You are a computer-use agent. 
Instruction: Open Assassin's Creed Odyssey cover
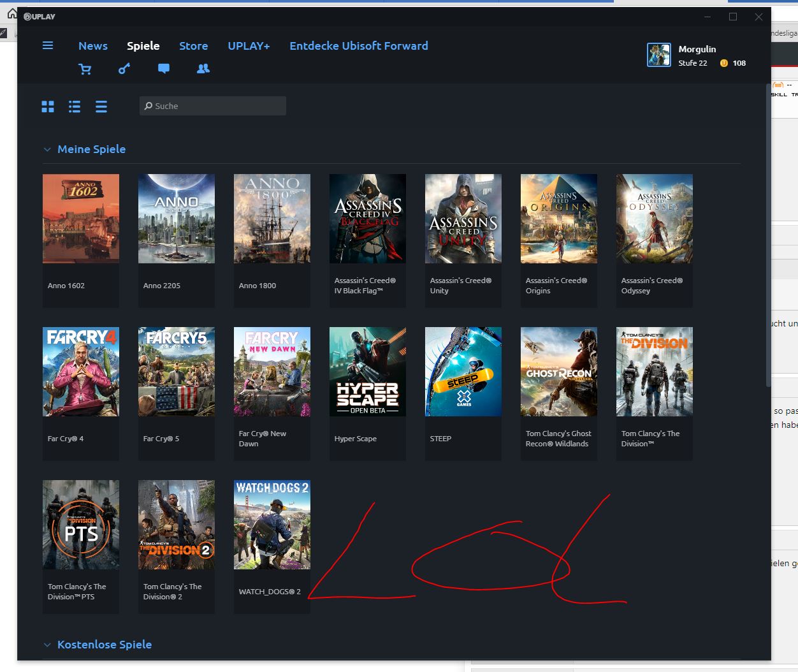click(x=655, y=219)
